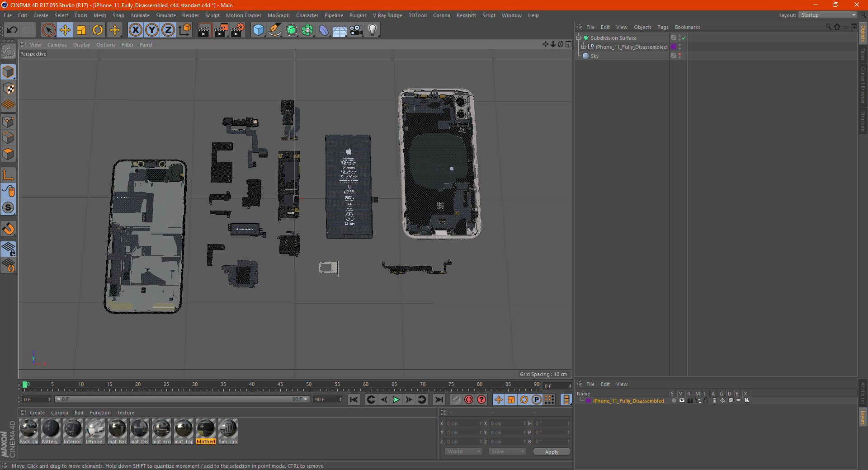Activate the Move tool in top toolbar

coord(65,30)
